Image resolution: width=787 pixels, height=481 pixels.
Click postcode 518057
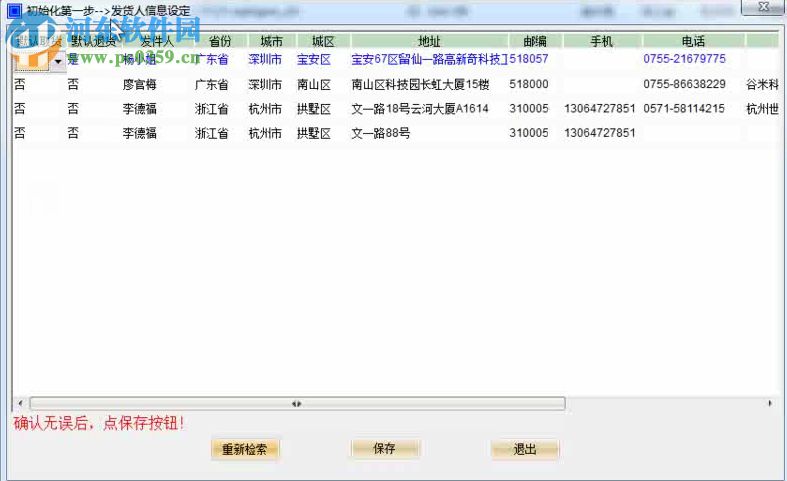pyautogui.click(x=529, y=59)
